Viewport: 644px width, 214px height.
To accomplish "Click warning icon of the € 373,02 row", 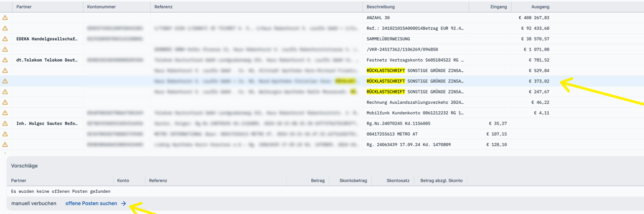I will point(5,81).
